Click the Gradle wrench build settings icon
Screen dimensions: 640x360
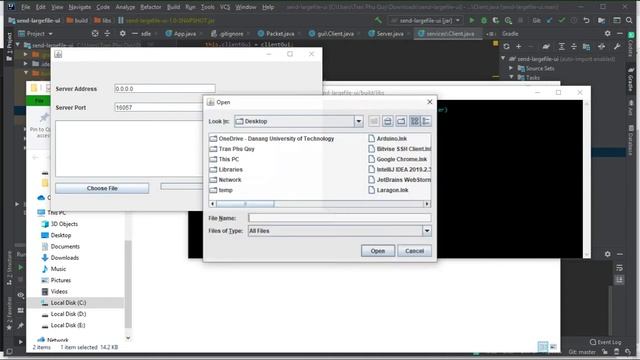617,47
